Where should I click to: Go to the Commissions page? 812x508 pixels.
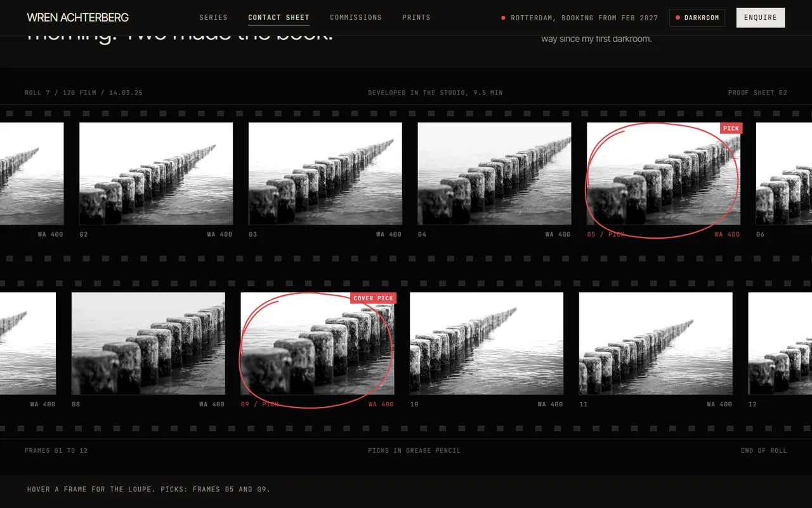click(x=356, y=17)
